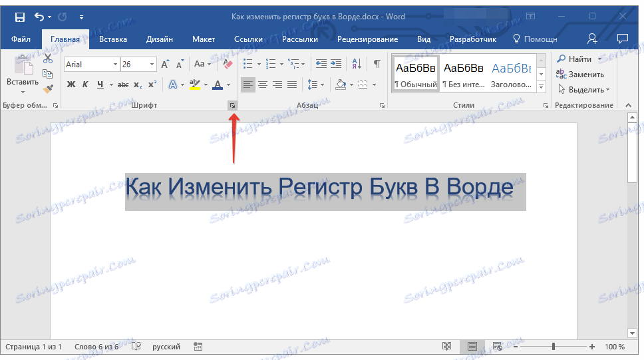Apply numbered list

[x=271, y=64]
